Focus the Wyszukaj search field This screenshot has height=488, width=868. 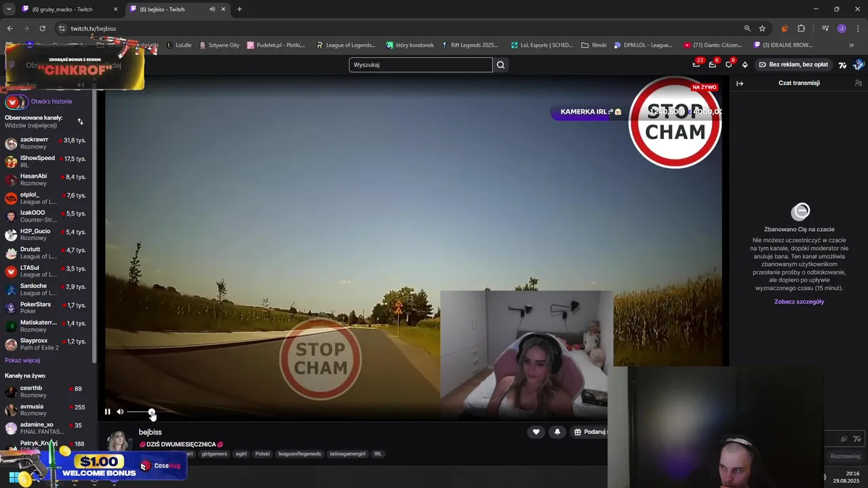tap(420, 65)
